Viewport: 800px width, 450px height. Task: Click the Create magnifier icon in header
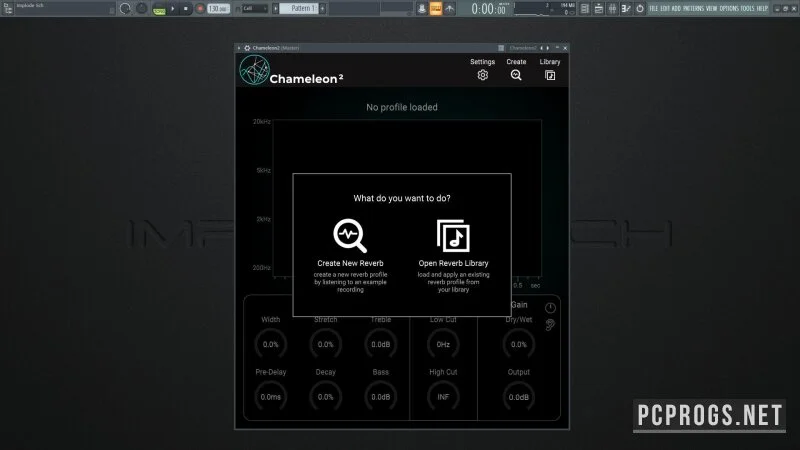[x=516, y=76]
